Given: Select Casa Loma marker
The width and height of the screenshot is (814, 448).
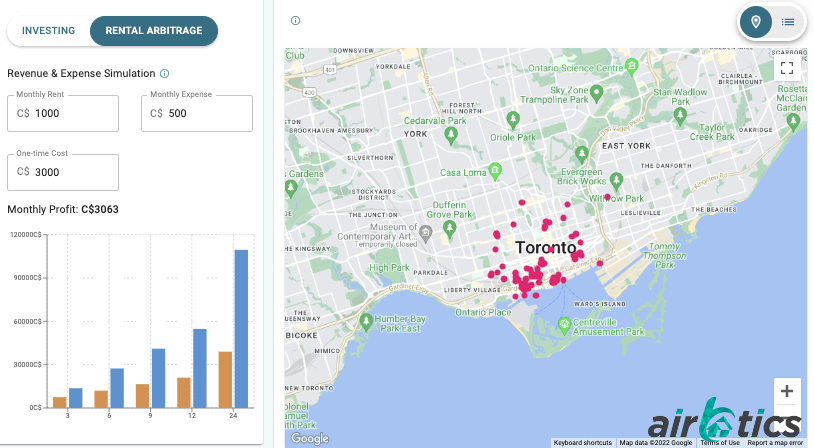Looking at the screenshot, I should (x=495, y=171).
